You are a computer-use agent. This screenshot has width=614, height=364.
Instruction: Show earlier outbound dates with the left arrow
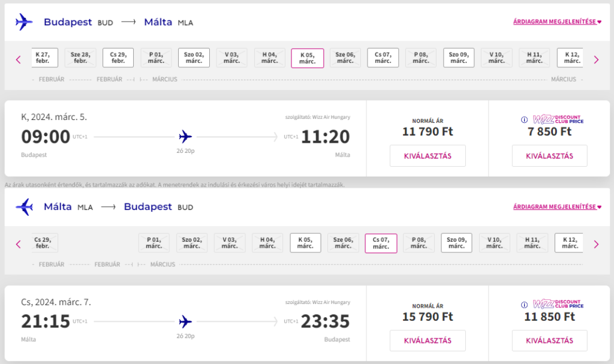pos(19,59)
